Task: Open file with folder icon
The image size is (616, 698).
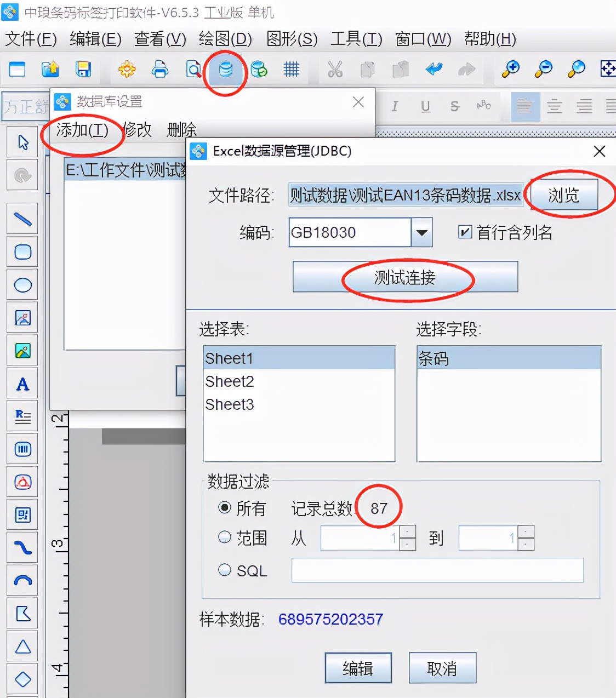Action: [50, 69]
